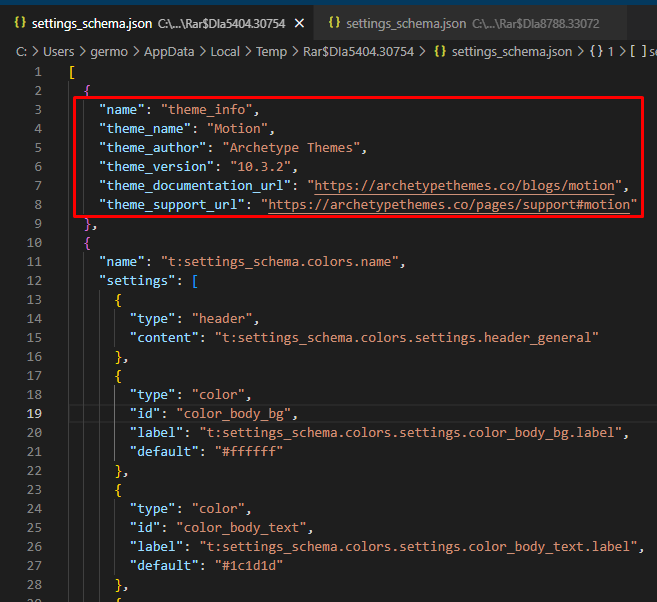Close the active settings_schema.json tab
This screenshot has height=602, width=657.
tap(299, 23)
